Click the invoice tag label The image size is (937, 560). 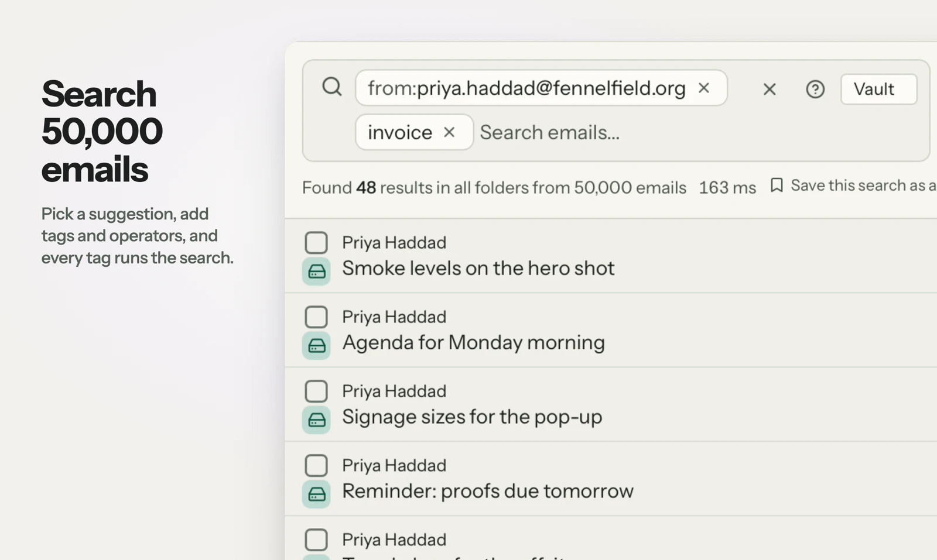point(400,132)
